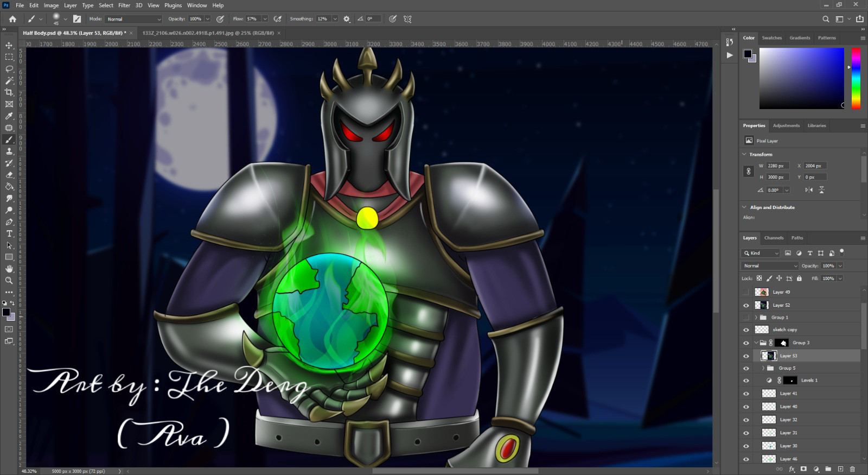The image size is (868, 475).
Task: Add layer mask from Layers panel footer
Action: (x=803, y=469)
